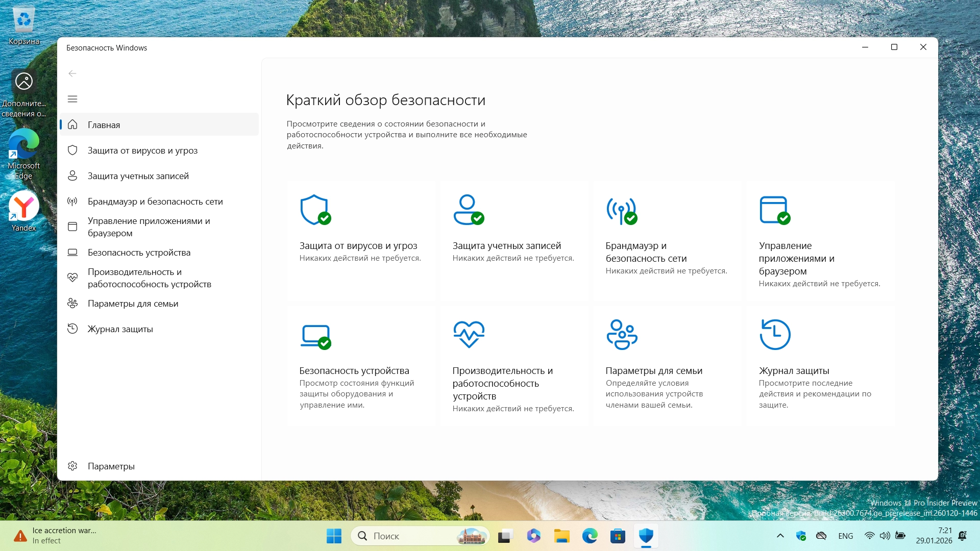Open the firewall and network security antenna tile icon
This screenshot has height=551, width=980.
pyautogui.click(x=621, y=210)
